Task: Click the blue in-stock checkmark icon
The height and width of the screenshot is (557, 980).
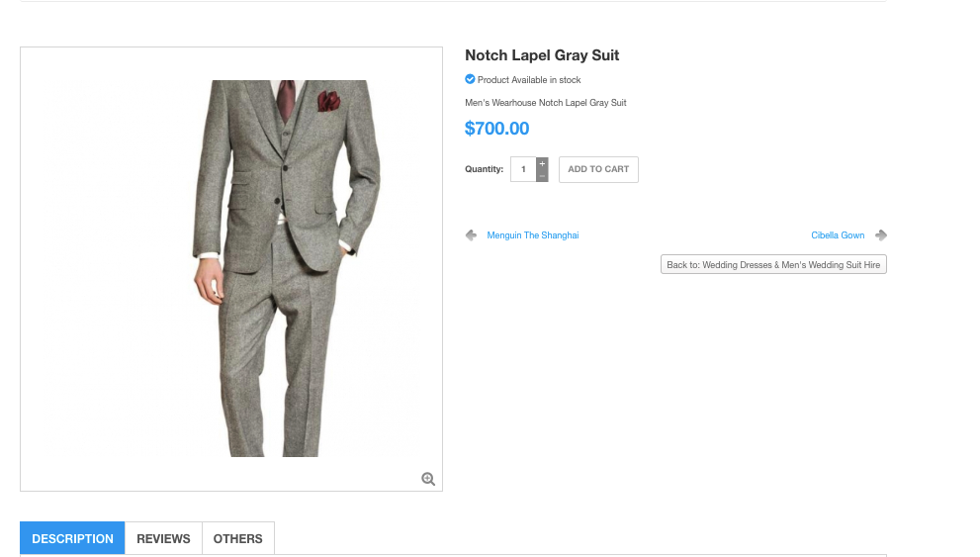Action: [470, 79]
